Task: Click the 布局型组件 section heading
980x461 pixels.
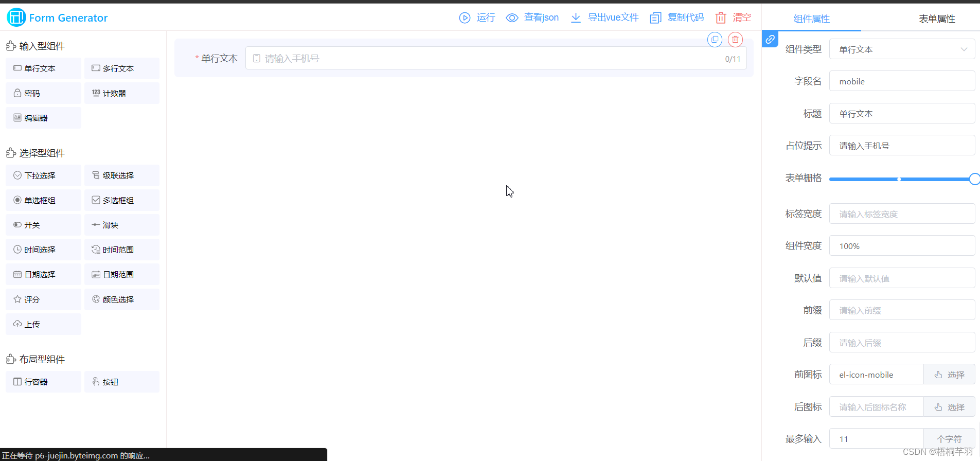Action: tap(35, 360)
